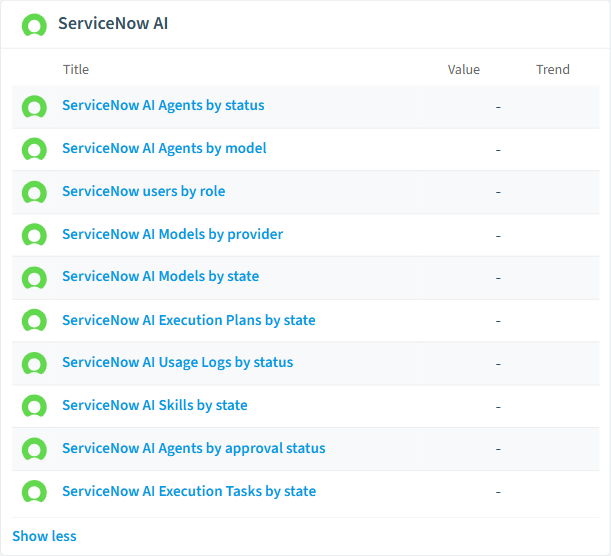
Task: Open ServiceNow AI Execution Tasks by state
Action: [x=189, y=491]
